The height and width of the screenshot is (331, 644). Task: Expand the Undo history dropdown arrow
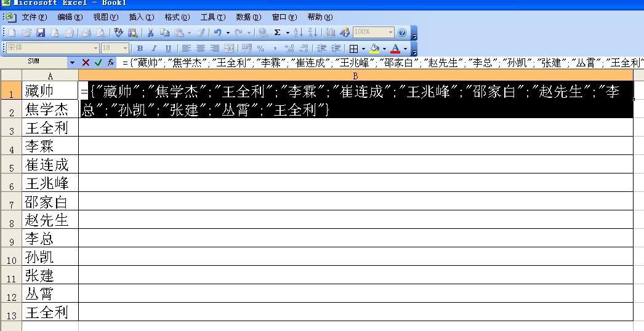click(x=228, y=33)
